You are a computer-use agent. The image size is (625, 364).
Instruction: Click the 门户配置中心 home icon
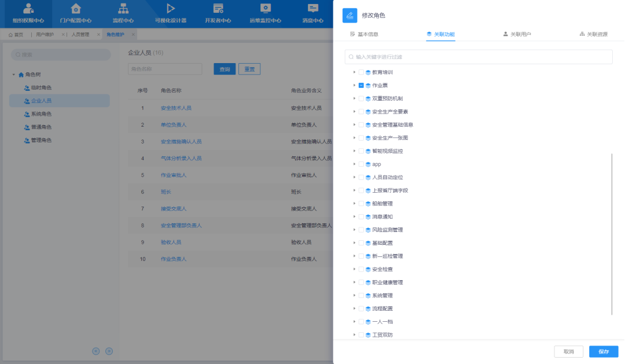(x=75, y=9)
